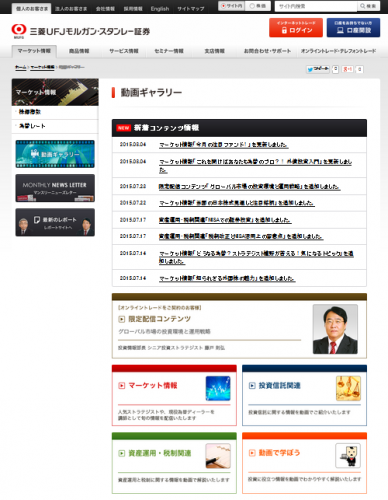Open the 最新のレポート sidebar banner
Image resolution: width=388 pixels, height=500 pixels.
click(55, 222)
